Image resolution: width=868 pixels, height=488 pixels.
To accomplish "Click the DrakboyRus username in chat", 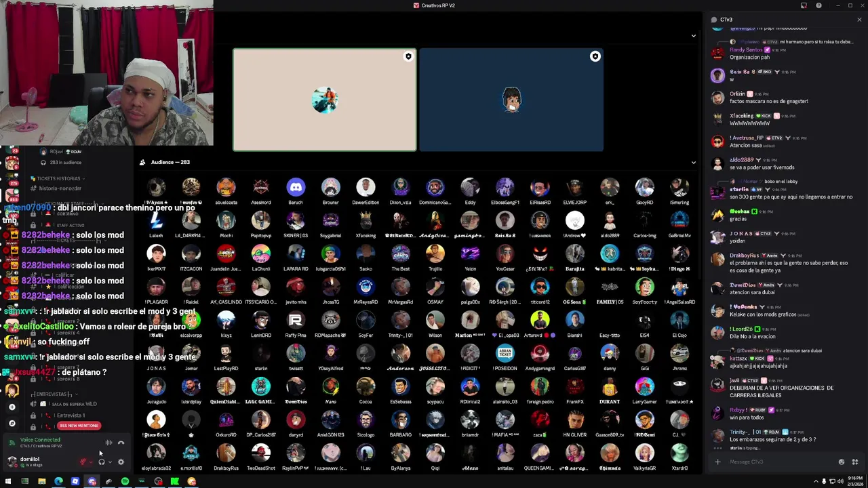I will point(744,256).
